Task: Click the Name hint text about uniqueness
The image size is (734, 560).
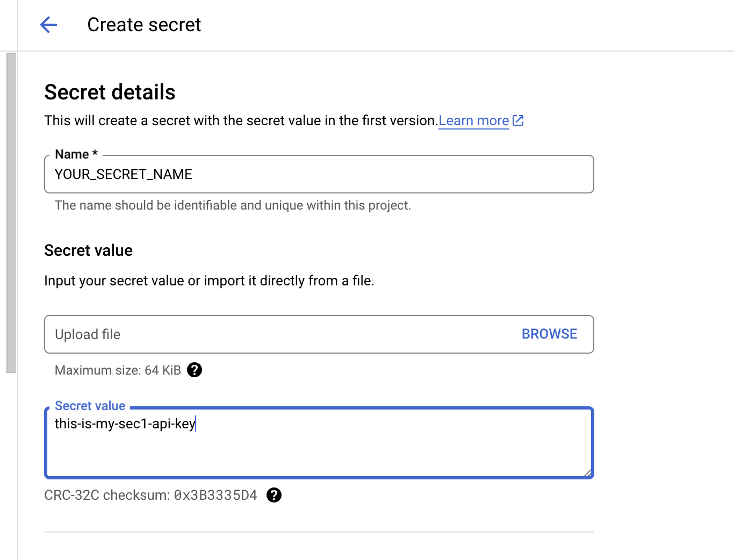Action: point(232,205)
